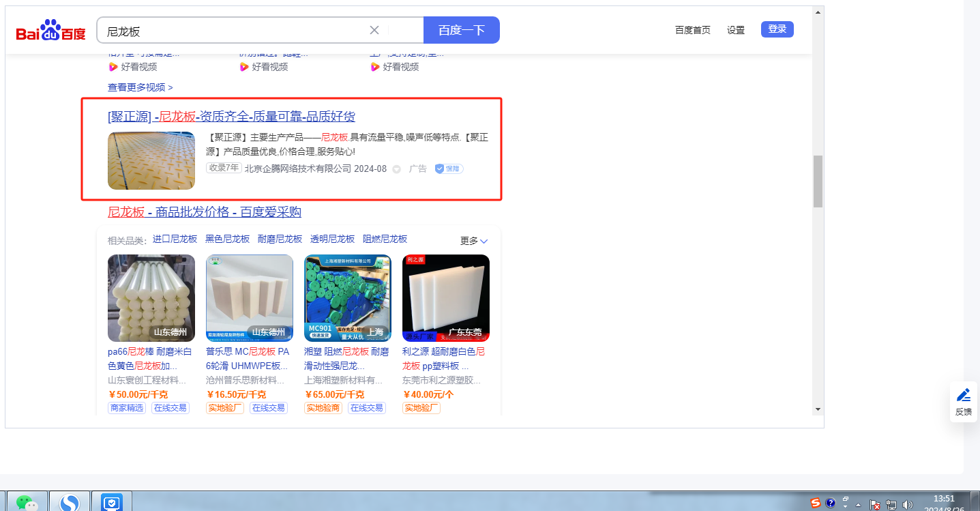Open the 聚正源 尼龙板 ad result title

(x=232, y=117)
